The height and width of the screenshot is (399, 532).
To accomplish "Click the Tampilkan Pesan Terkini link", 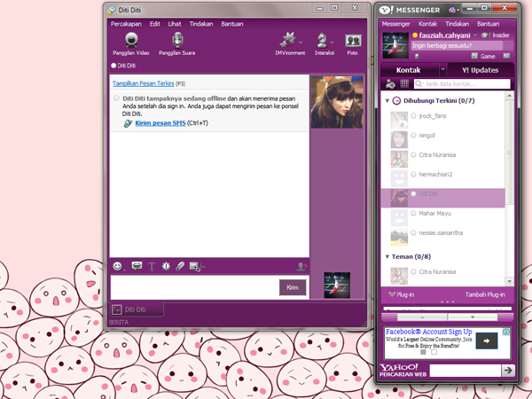I will [x=143, y=83].
